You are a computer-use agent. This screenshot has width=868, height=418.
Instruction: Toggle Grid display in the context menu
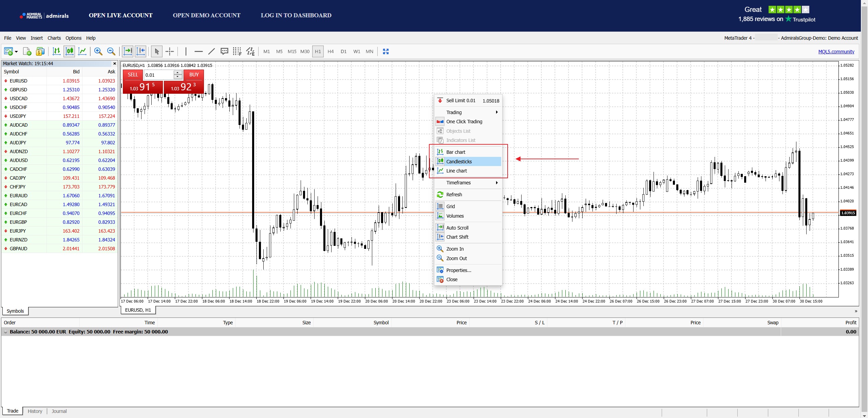(451, 206)
